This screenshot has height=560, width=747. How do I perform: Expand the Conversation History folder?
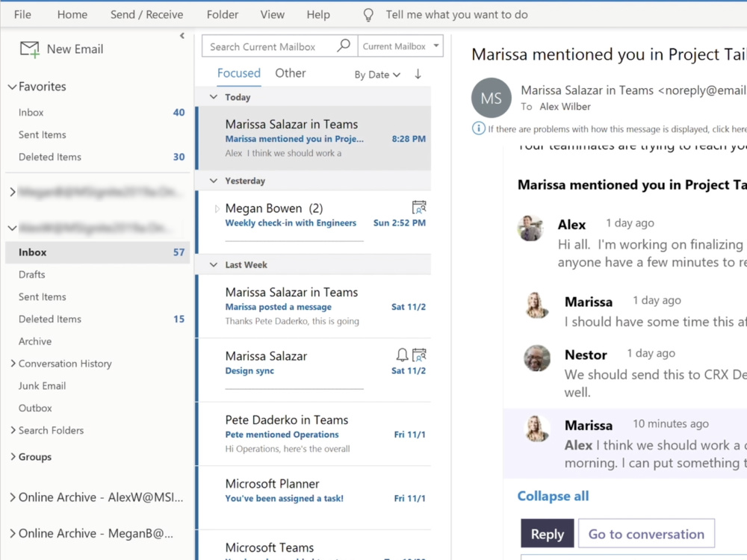(x=13, y=364)
